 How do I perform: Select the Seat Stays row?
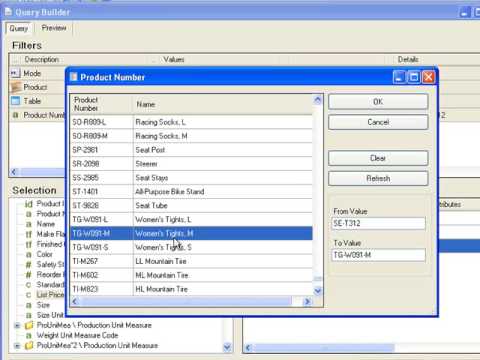coord(191,178)
